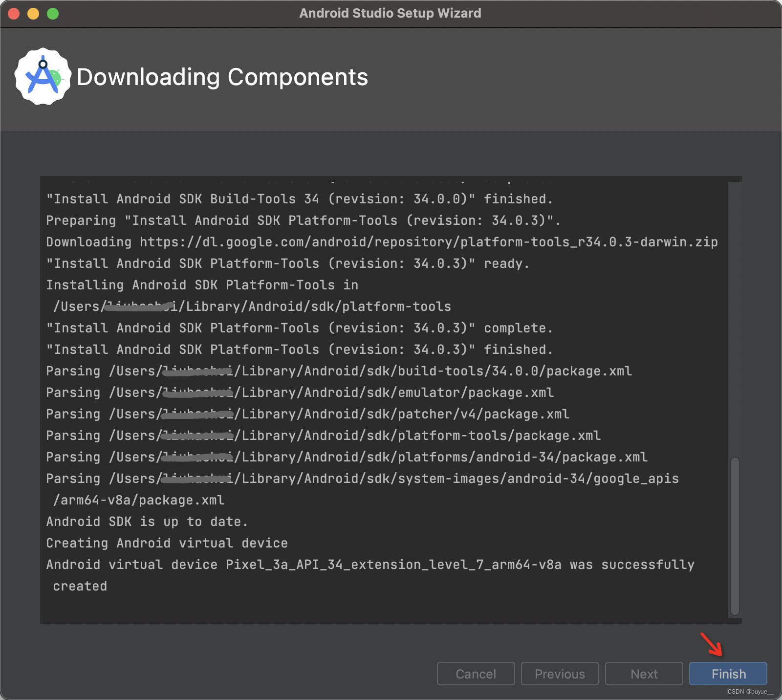Click the Finish button
The image size is (782, 700).
tap(728, 674)
